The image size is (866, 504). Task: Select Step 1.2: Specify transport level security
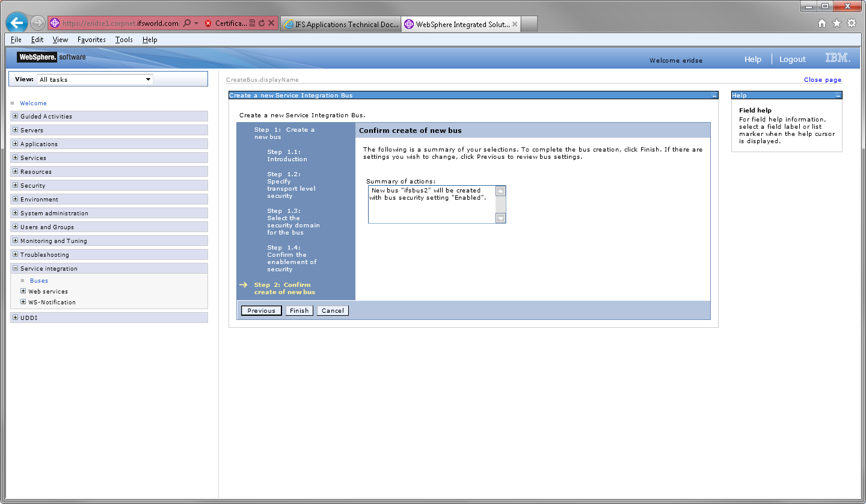coord(291,185)
